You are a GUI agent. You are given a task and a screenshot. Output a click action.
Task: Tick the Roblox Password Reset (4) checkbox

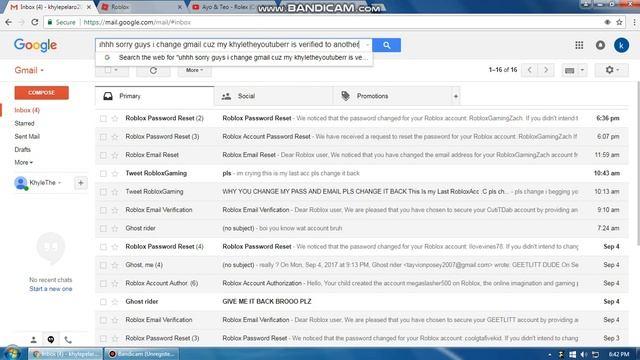[x=103, y=247]
